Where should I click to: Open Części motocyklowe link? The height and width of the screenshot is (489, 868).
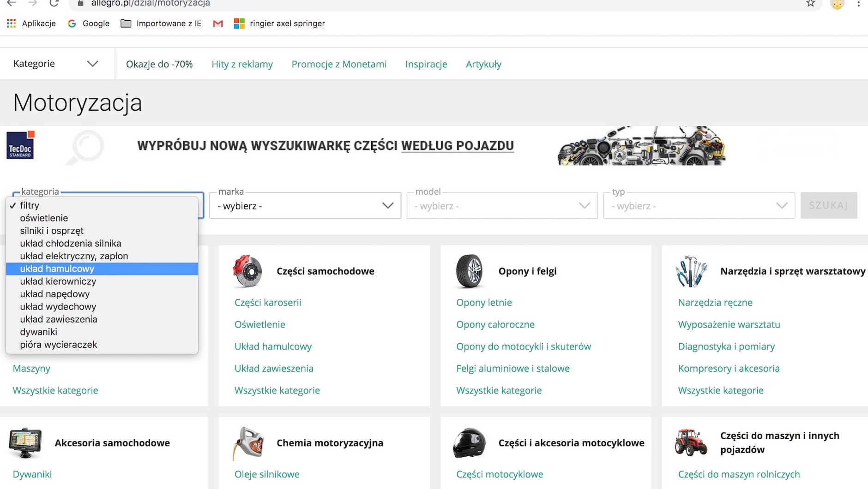500,474
